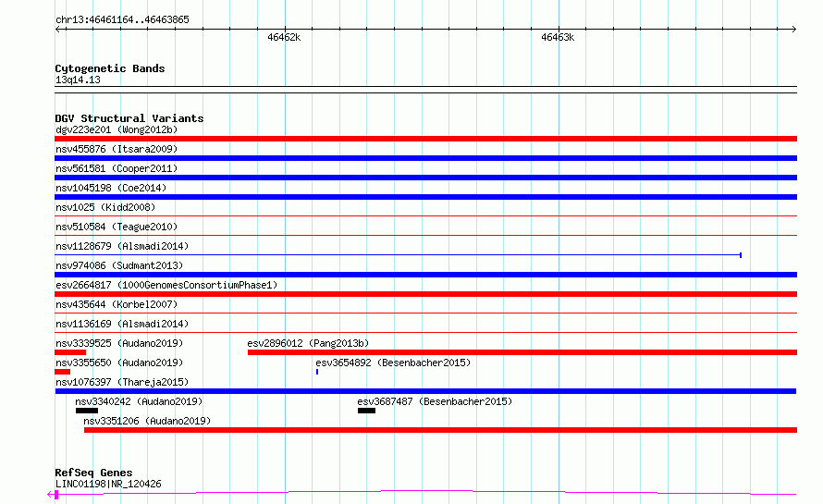Select the short red nsv3355650 bar
The height and width of the screenshot is (504, 823).
pyautogui.click(x=63, y=372)
